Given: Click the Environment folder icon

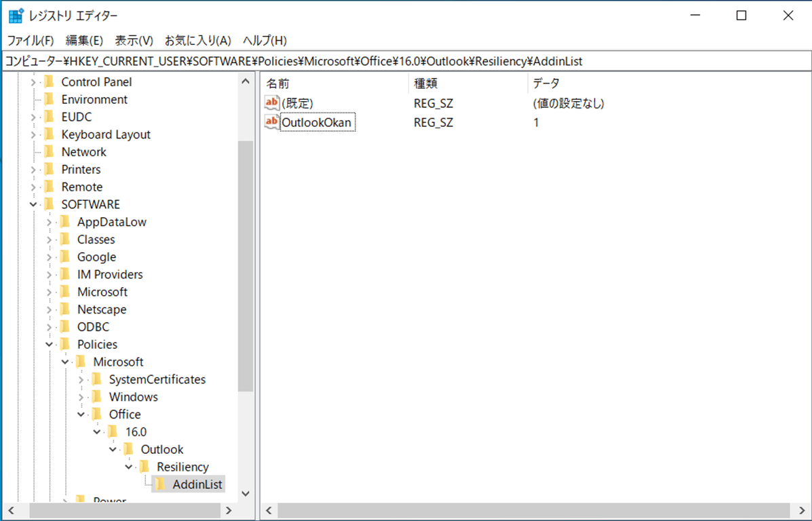Looking at the screenshot, I should [x=50, y=100].
